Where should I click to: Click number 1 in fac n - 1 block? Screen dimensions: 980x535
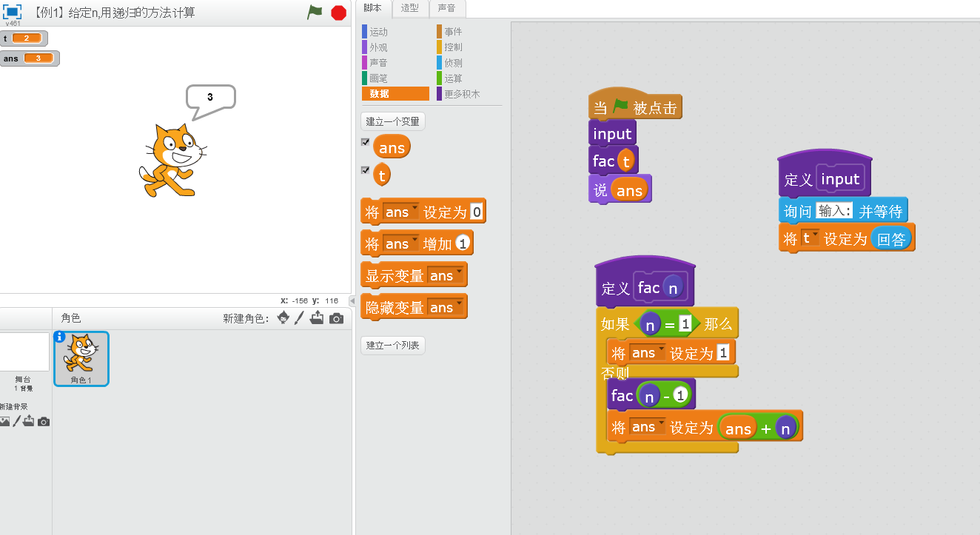(x=681, y=396)
